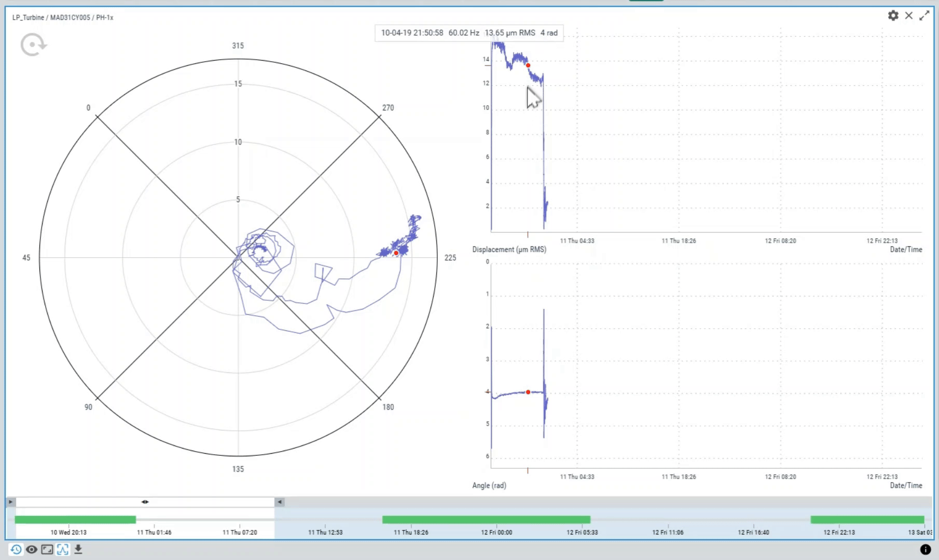Toggle the highlighted time-history mode icon
The height and width of the screenshot is (560, 939).
point(15,549)
